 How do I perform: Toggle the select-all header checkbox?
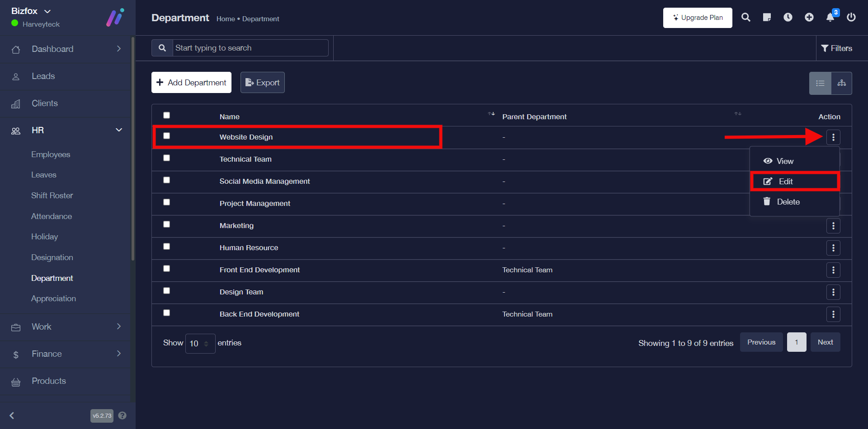(x=166, y=116)
